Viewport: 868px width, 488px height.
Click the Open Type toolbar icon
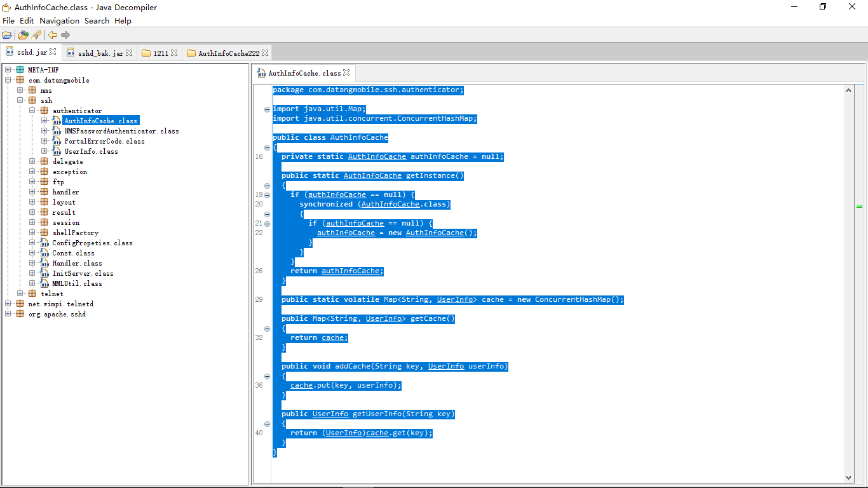(x=24, y=35)
